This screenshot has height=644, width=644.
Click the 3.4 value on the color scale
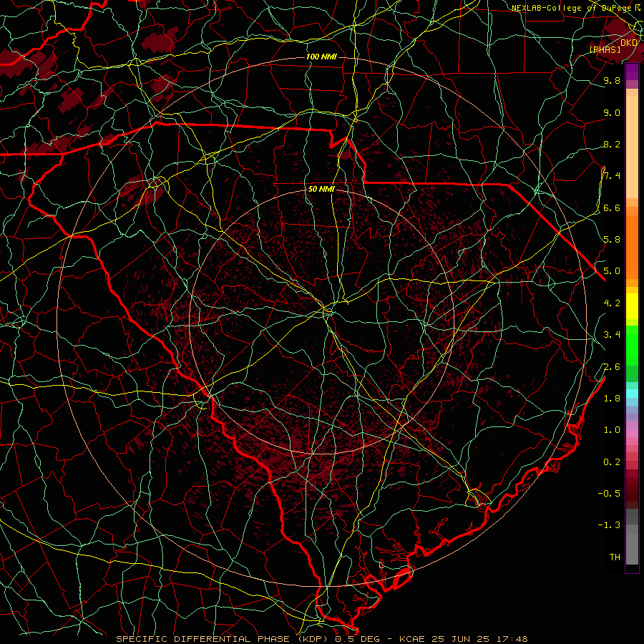[612, 334]
